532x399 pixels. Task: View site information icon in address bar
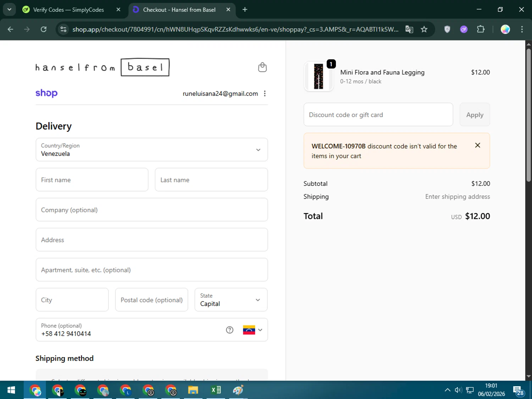(63, 29)
